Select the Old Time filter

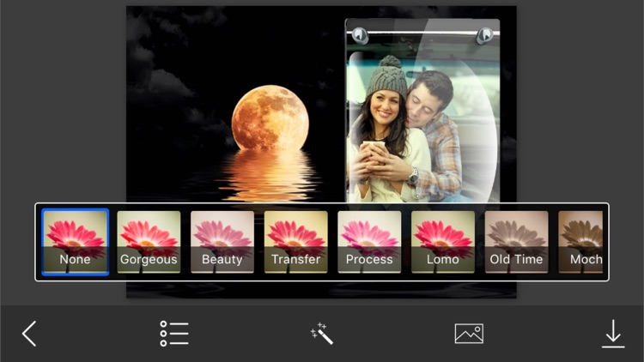pos(516,242)
